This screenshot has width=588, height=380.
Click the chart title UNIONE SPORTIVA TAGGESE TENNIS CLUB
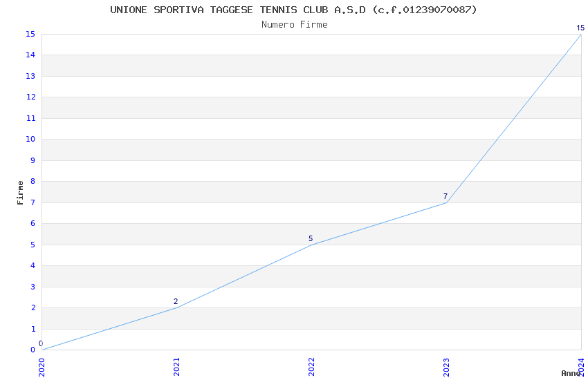(293, 10)
